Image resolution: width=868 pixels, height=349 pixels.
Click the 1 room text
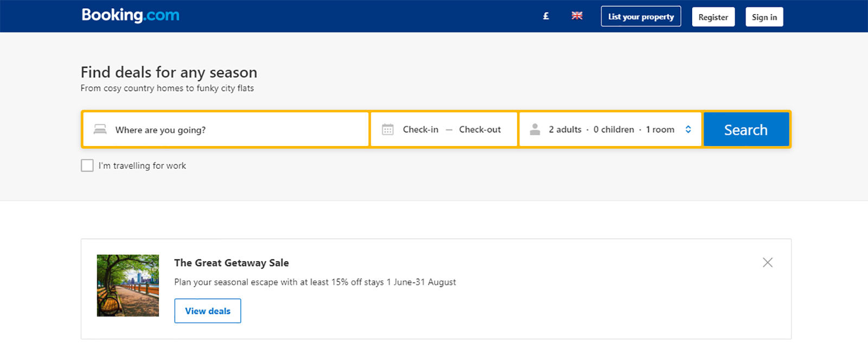pyautogui.click(x=660, y=129)
